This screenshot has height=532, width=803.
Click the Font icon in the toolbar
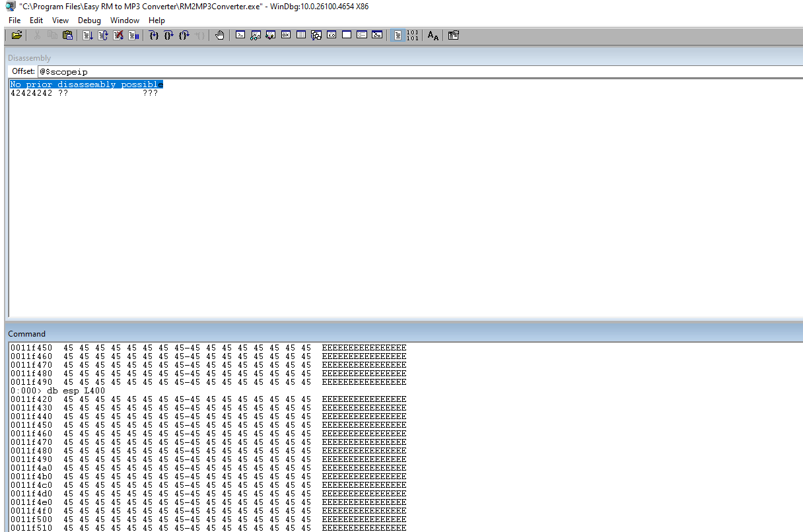pyautogui.click(x=433, y=36)
